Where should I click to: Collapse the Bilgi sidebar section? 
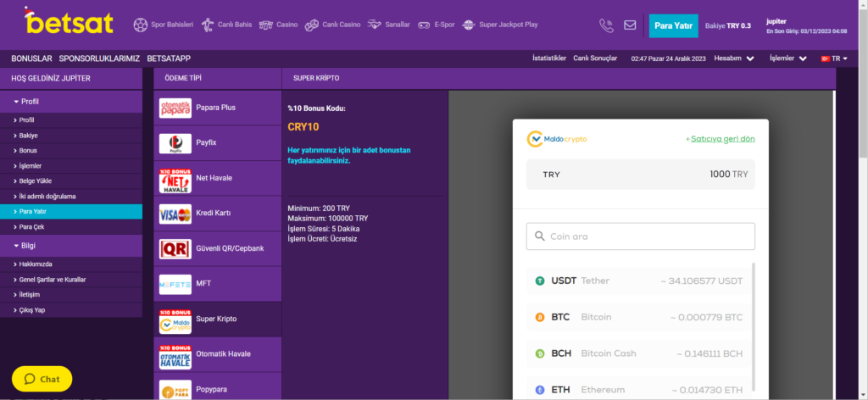click(71, 246)
